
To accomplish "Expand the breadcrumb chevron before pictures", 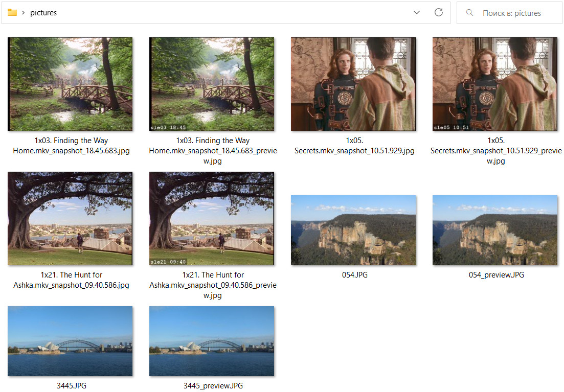I will (x=23, y=13).
